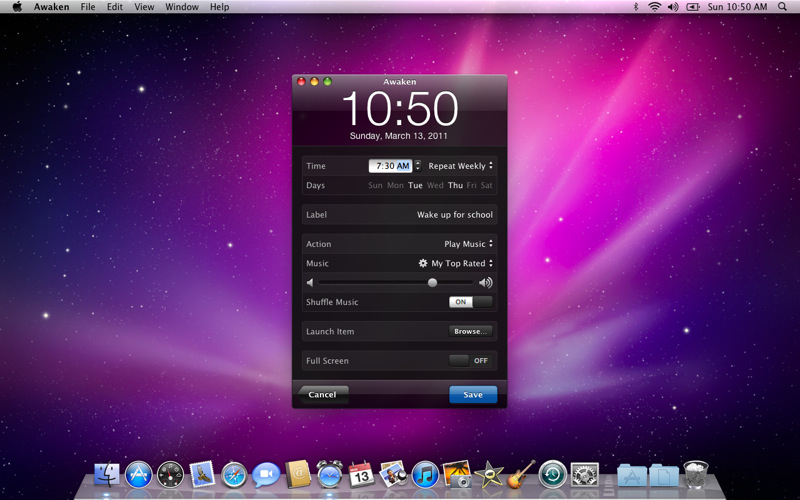Open the Window menu in menu bar

pos(181,7)
